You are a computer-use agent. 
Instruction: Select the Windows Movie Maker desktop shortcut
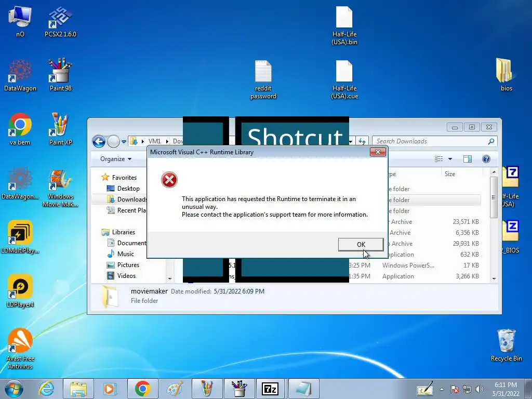pos(60,188)
